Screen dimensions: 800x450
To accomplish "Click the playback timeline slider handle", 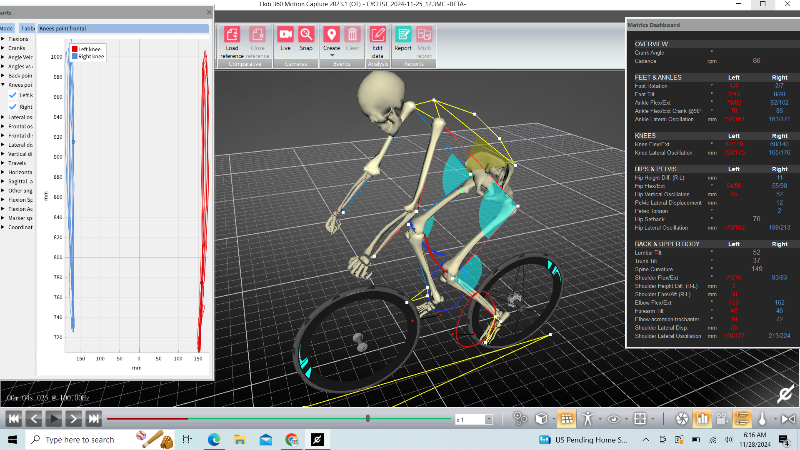I will pos(368,419).
